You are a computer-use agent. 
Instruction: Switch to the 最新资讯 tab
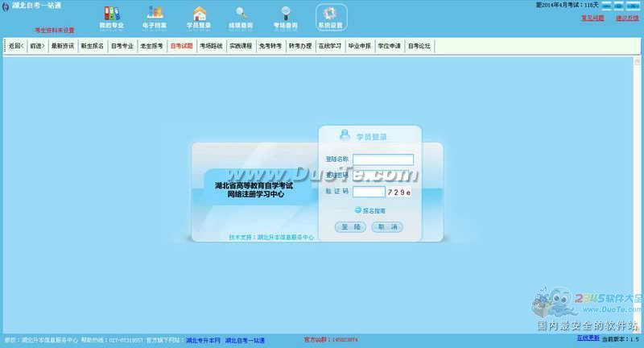pyautogui.click(x=63, y=46)
